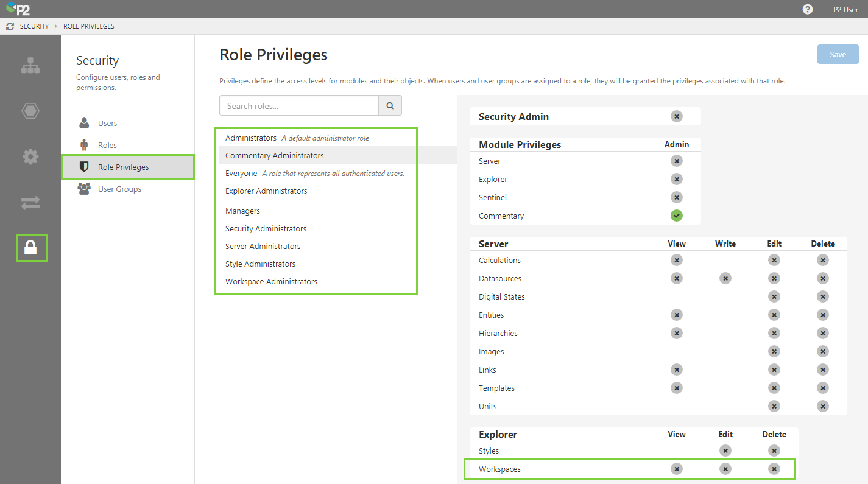Open the gear settings icon in sidebar
868x484 pixels.
[x=30, y=157]
